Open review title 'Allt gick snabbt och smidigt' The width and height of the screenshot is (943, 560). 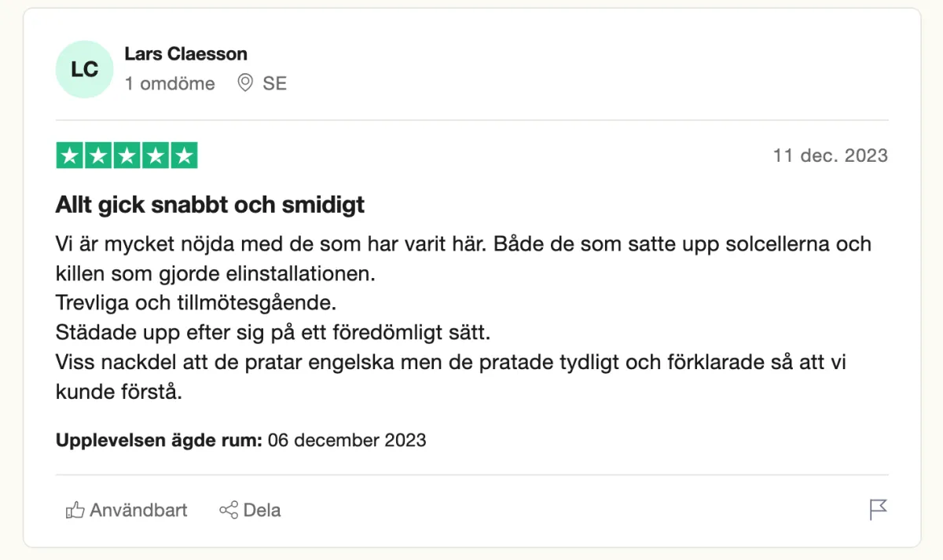pyautogui.click(x=210, y=205)
